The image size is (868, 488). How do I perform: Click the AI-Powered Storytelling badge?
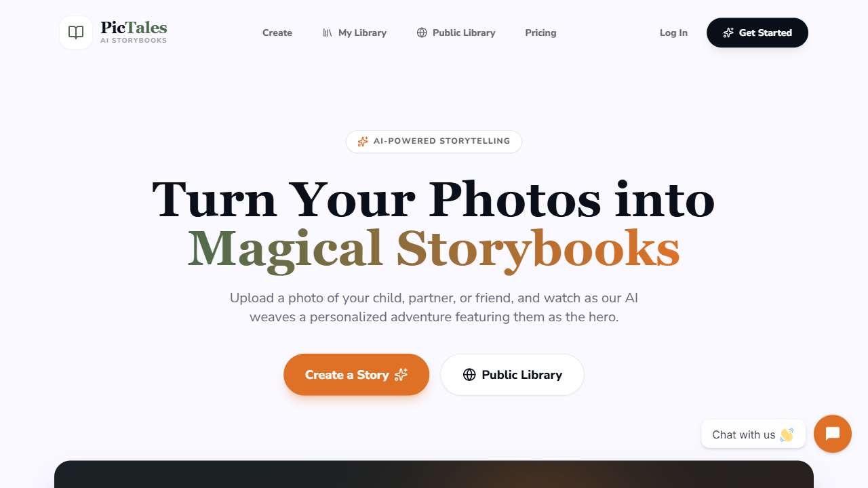434,142
